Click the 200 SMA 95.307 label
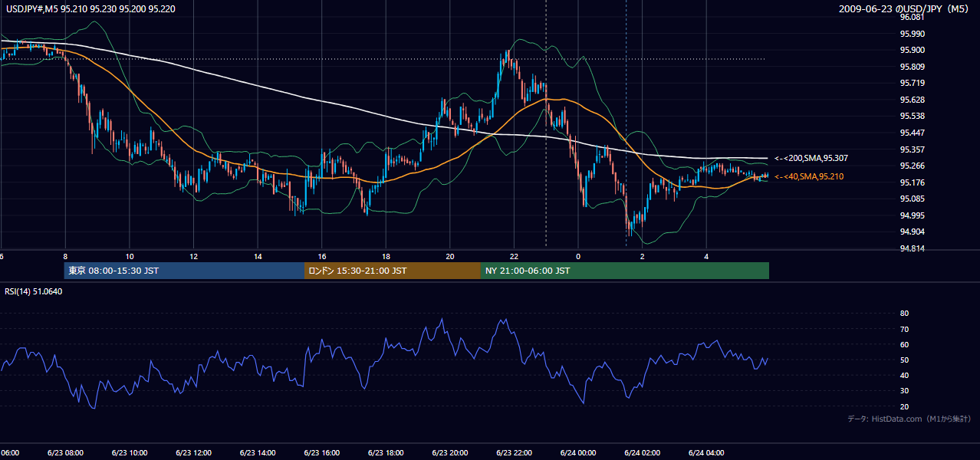980x460 pixels. click(x=811, y=158)
